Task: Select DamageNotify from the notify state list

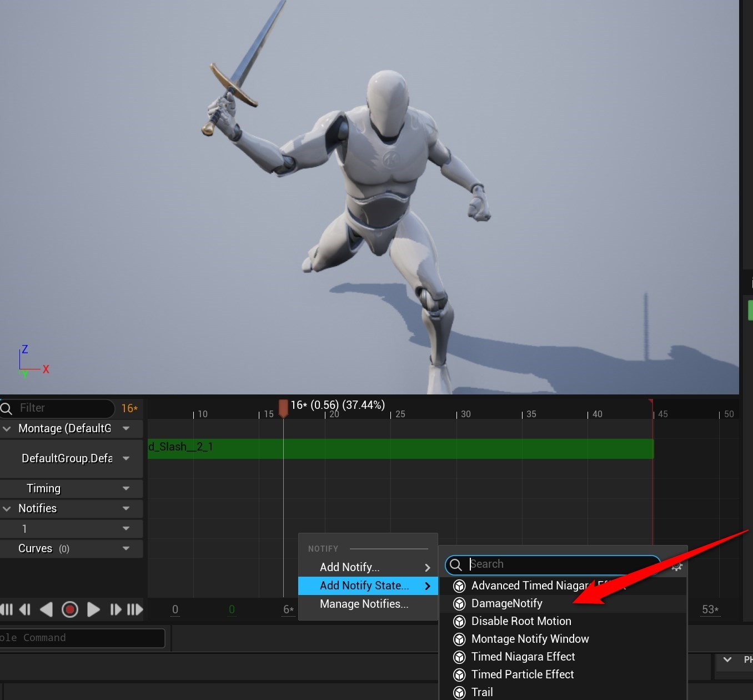Action: tap(506, 603)
